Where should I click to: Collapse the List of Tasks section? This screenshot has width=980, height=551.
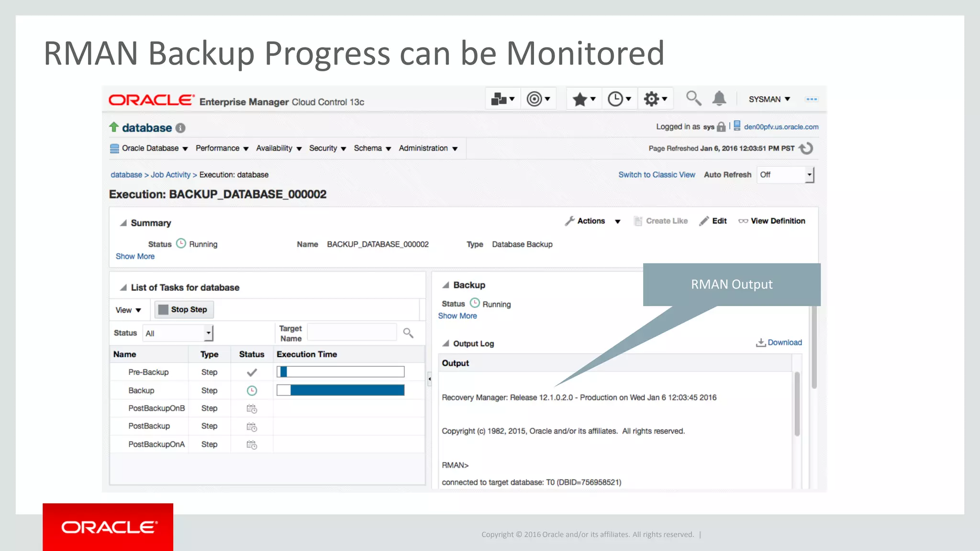pyautogui.click(x=123, y=287)
